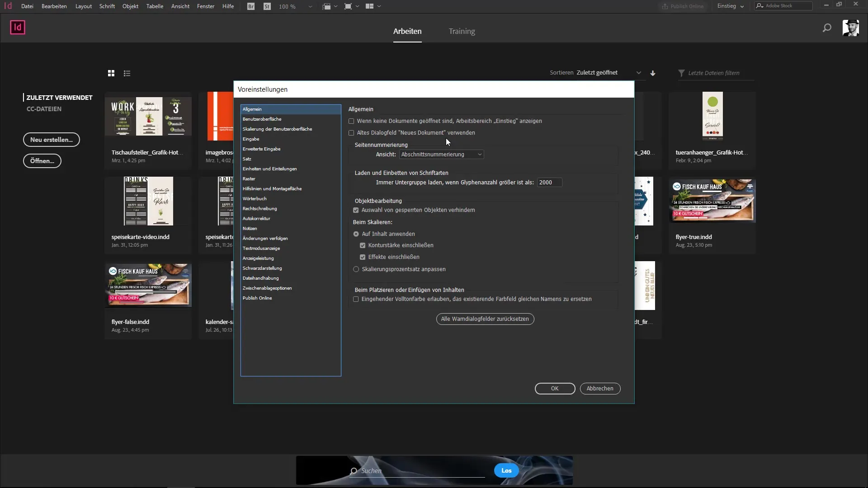Open Adobe Bridge via Br icon
The height and width of the screenshot is (488, 868).
[251, 6]
